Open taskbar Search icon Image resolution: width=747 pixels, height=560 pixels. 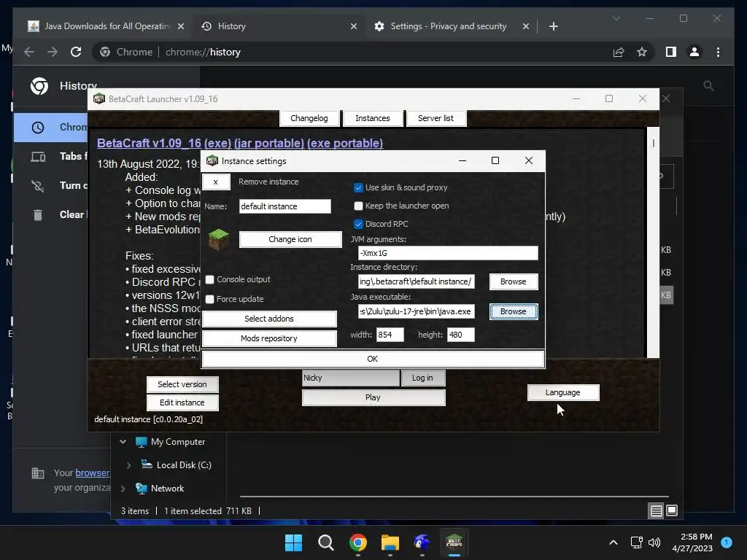coord(326,542)
